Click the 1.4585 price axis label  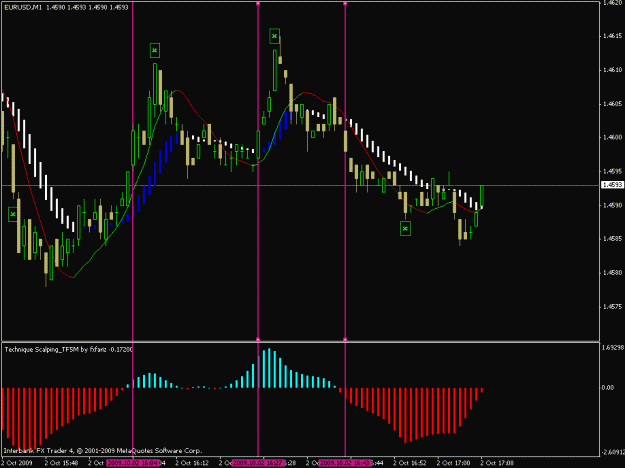click(612, 239)
